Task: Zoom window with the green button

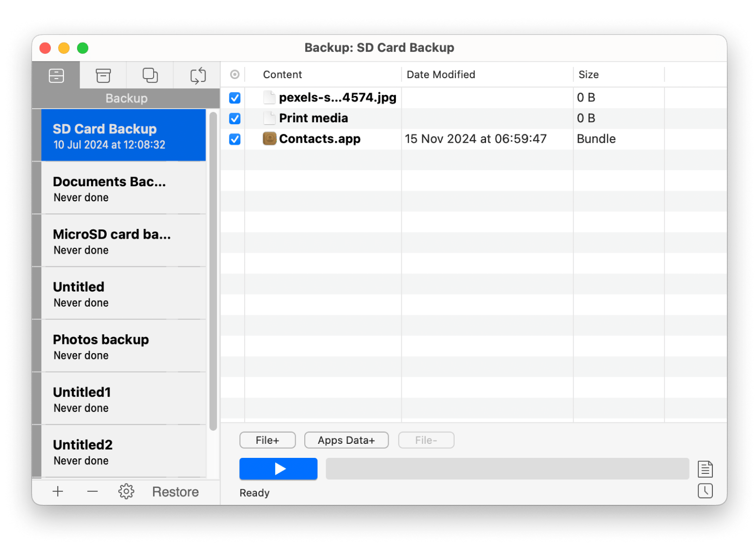Action: (x=83, y=48)
